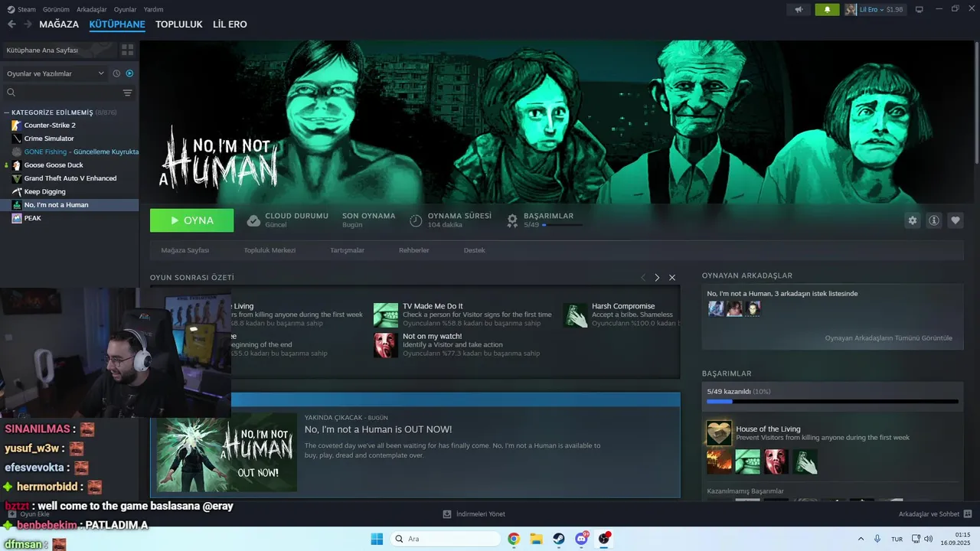The height and width of the screenshot is (551, 980).
Task: Check CLOUD DURUMU cloud status icon
Action: coord(253,220)
